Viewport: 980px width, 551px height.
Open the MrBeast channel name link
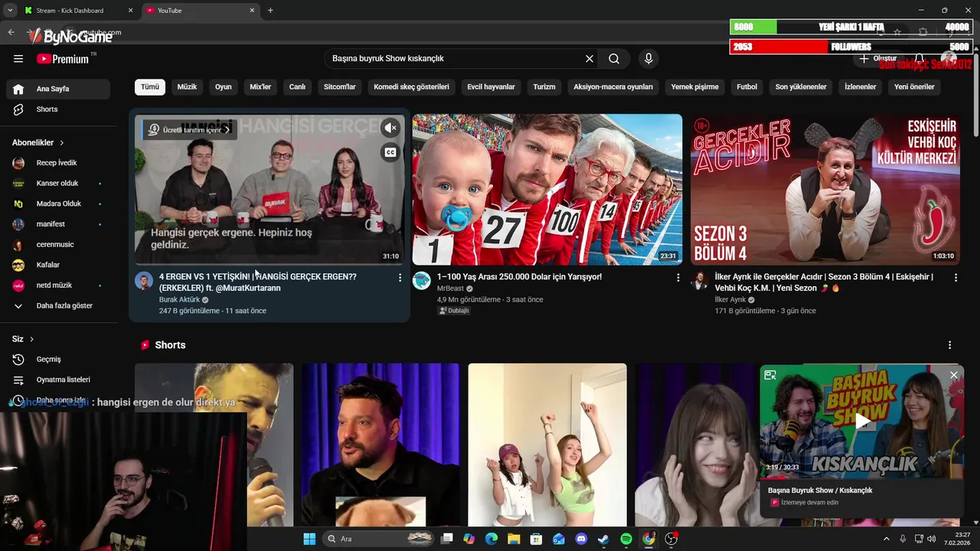click(x=450, y=289)
